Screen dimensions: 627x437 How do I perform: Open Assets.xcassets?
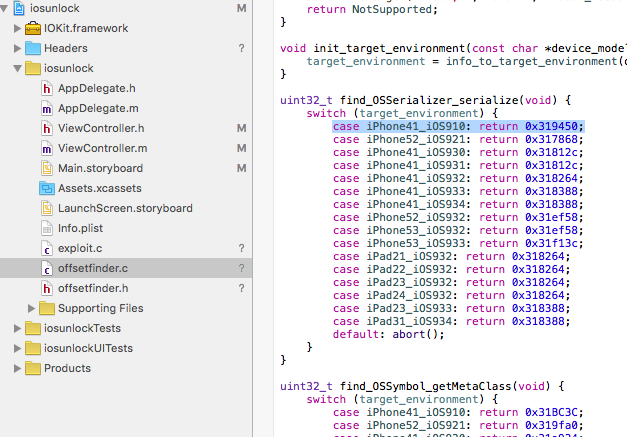[x=100, y=188]
